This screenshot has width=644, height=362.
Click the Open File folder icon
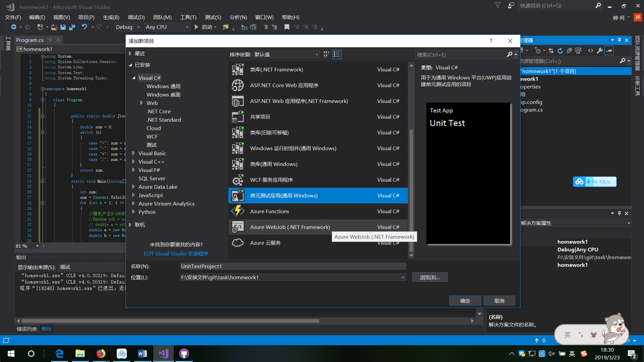54,27
